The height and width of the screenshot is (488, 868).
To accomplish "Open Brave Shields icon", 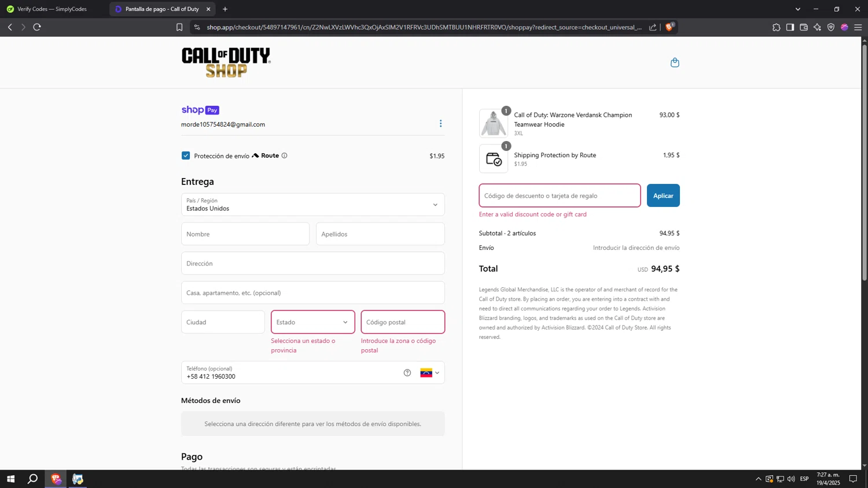I will point(670,27).
